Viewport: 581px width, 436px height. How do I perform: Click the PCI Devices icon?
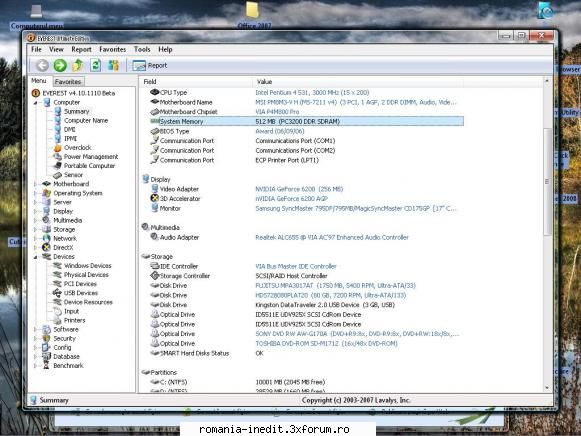coord(57,284)
